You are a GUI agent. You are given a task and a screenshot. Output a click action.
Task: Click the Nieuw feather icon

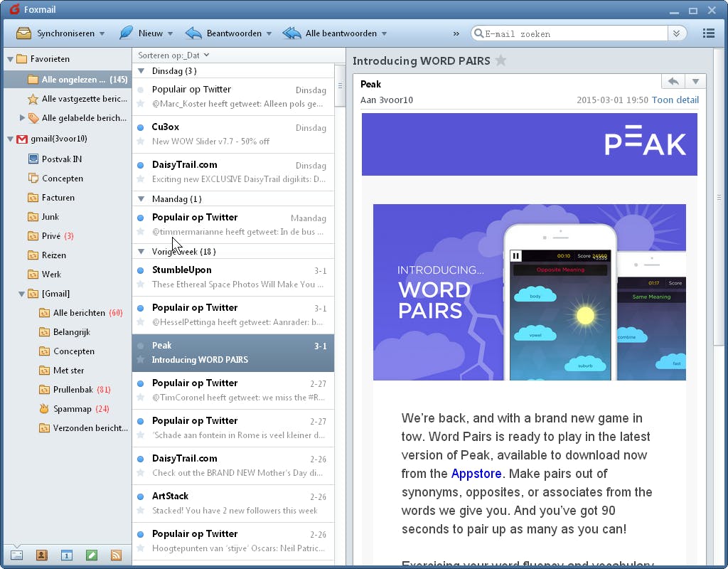(126, 33)
